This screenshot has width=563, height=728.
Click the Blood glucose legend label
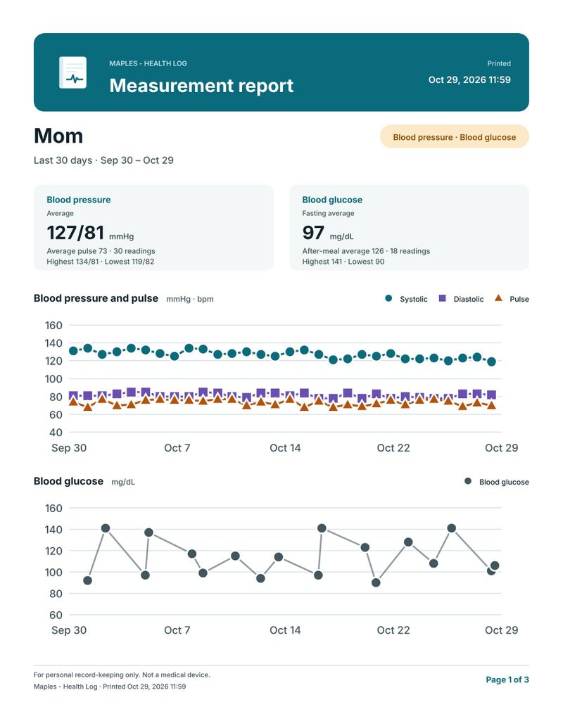(504, 482)
